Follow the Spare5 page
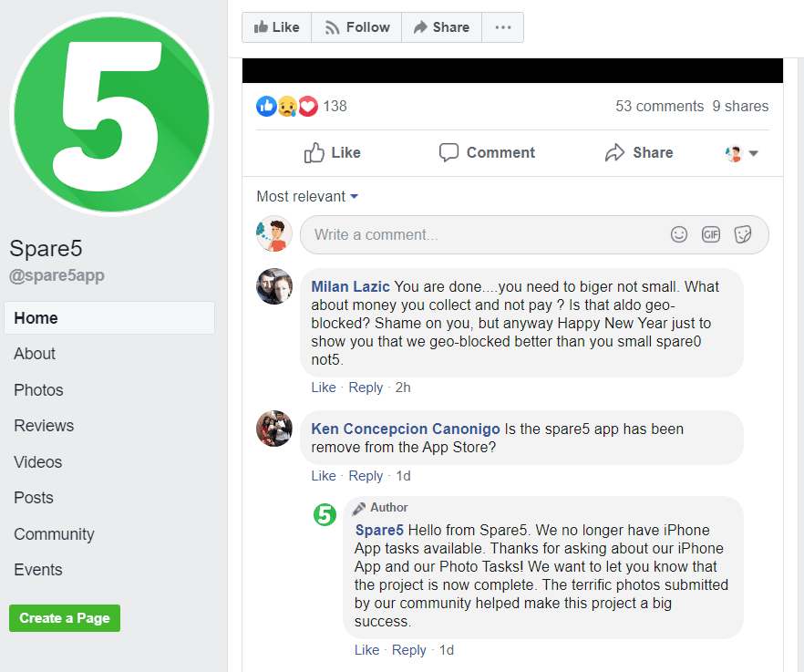This screenshot has height=672, width=804. (x=357, y=27)
